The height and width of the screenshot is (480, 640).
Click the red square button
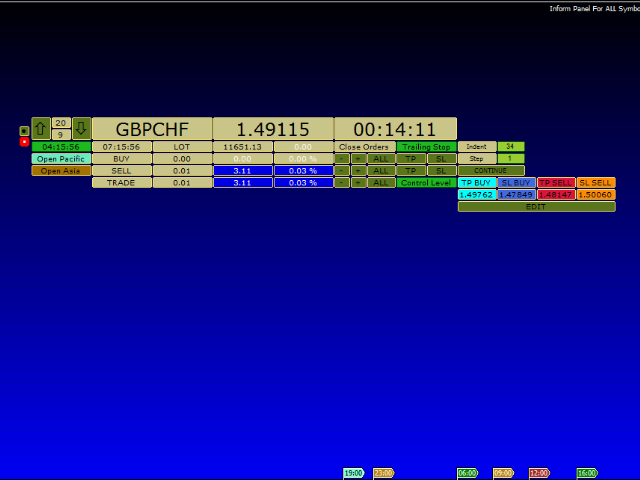tap(24, 142)
